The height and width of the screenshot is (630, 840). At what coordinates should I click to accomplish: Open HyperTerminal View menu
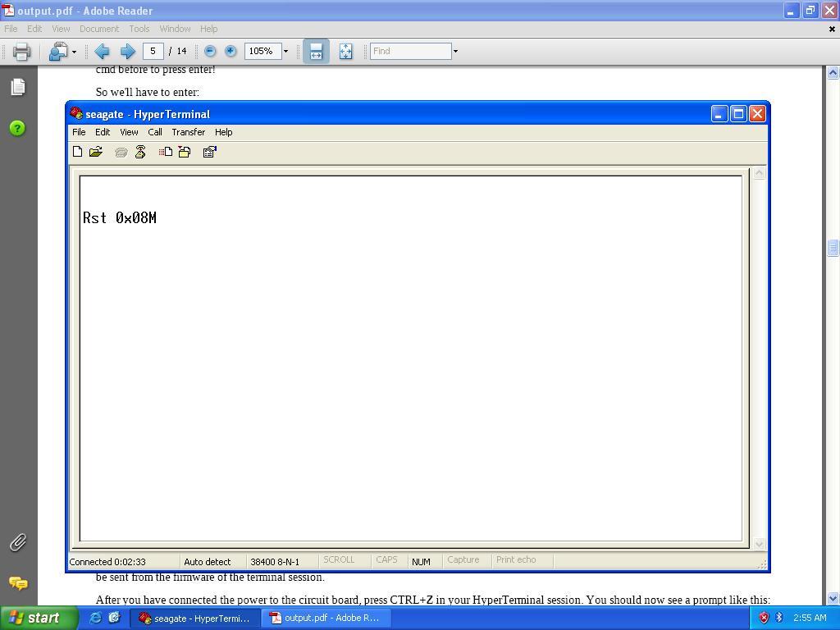[129, 132]
